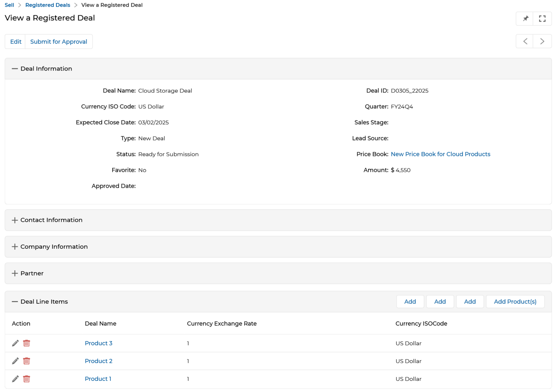Viewport: 555px width, 392px height.
Task: Select the Deal Name column header
Action: (100, 323)
